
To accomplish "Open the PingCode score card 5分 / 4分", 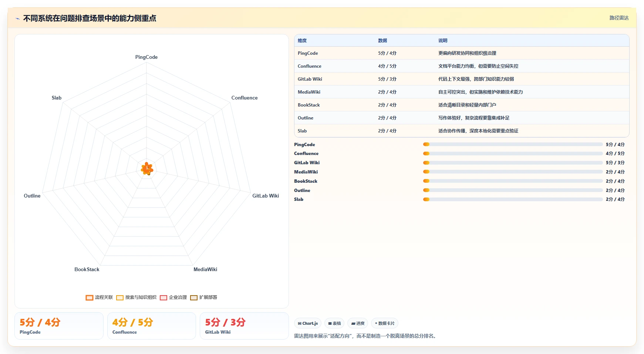I will pos(59,326).
